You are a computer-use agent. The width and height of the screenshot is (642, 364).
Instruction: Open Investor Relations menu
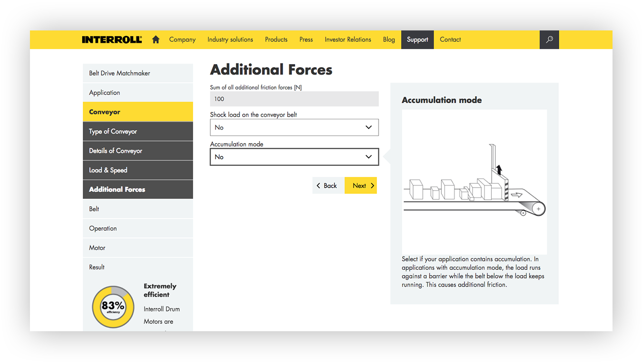pyautogui.click(x=348, y=40)
